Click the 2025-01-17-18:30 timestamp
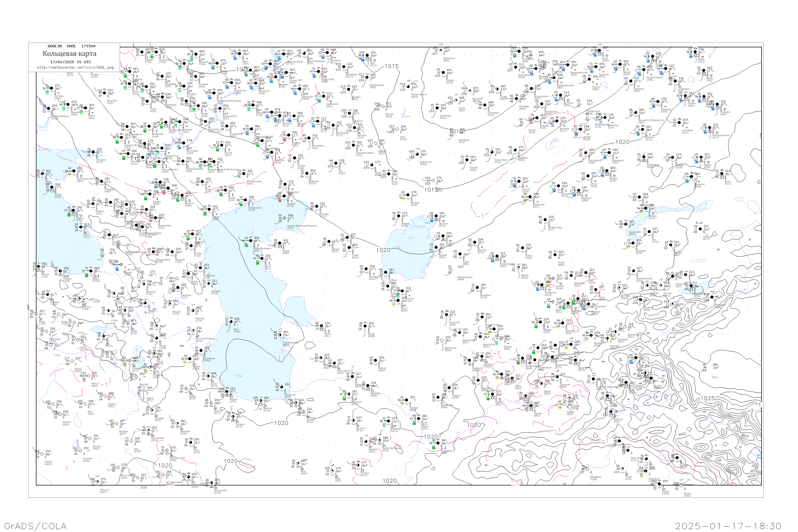This screenshot has height=532, width=798. click(728, 526)
